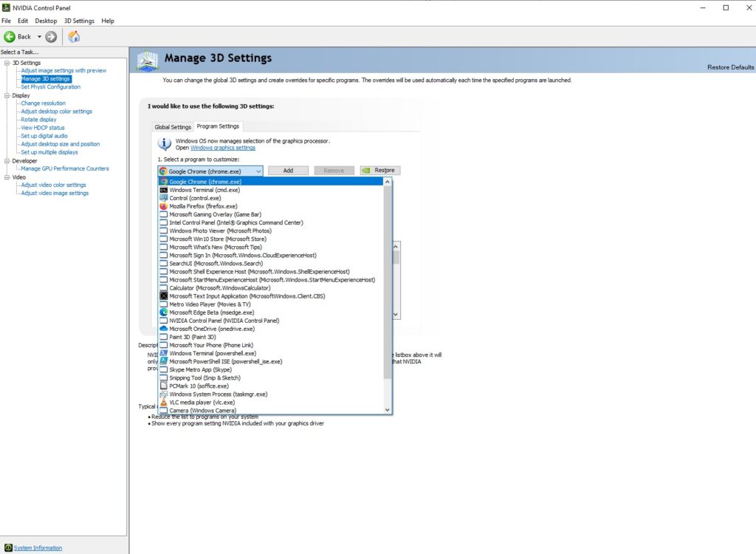Click the Microsoft OneDrive cloud icon

(163, 329)
